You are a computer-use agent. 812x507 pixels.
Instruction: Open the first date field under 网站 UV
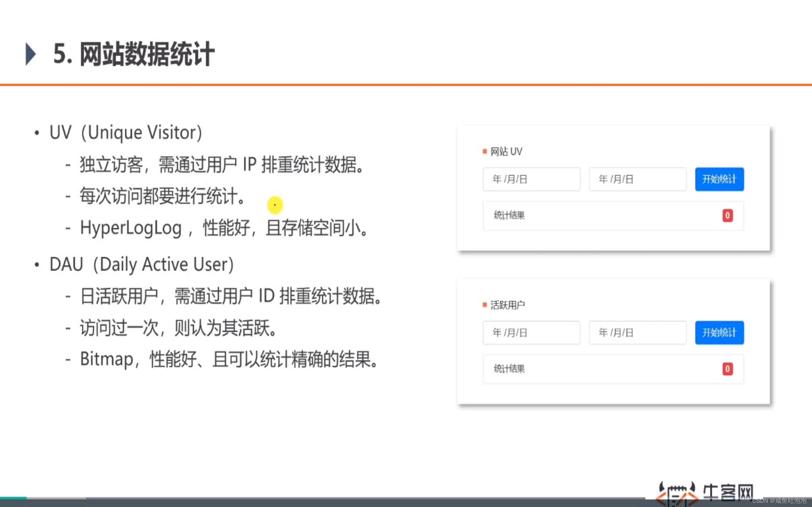(531, 179)
